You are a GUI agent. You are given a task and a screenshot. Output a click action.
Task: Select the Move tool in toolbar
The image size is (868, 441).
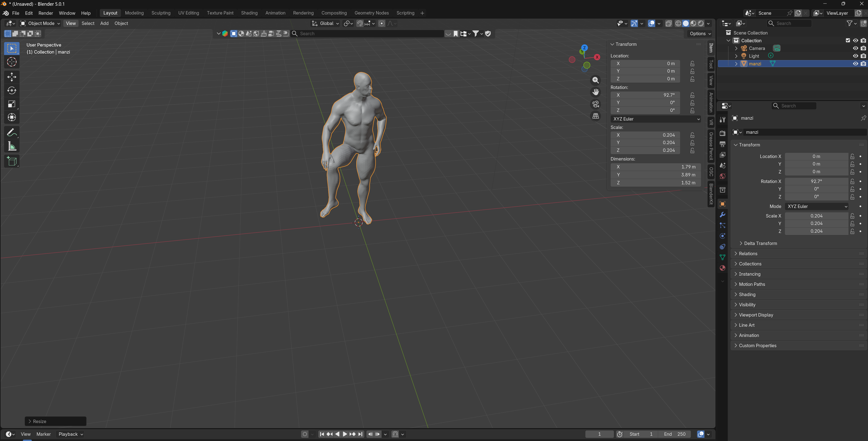pyautogui.click(x=11, y=77)
